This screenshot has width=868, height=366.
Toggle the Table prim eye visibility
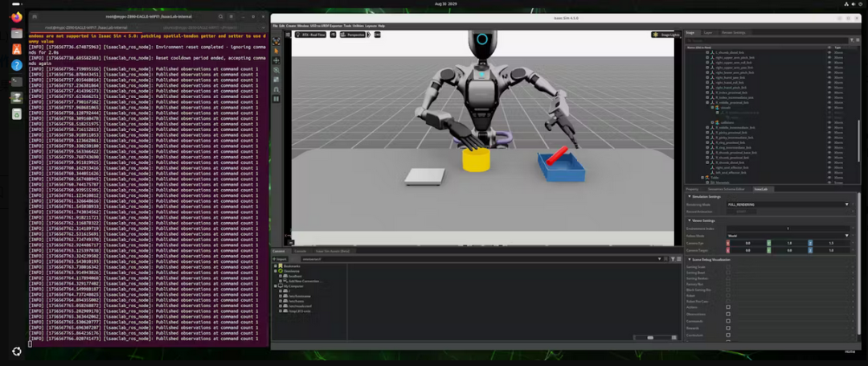[x=829, y=177]
